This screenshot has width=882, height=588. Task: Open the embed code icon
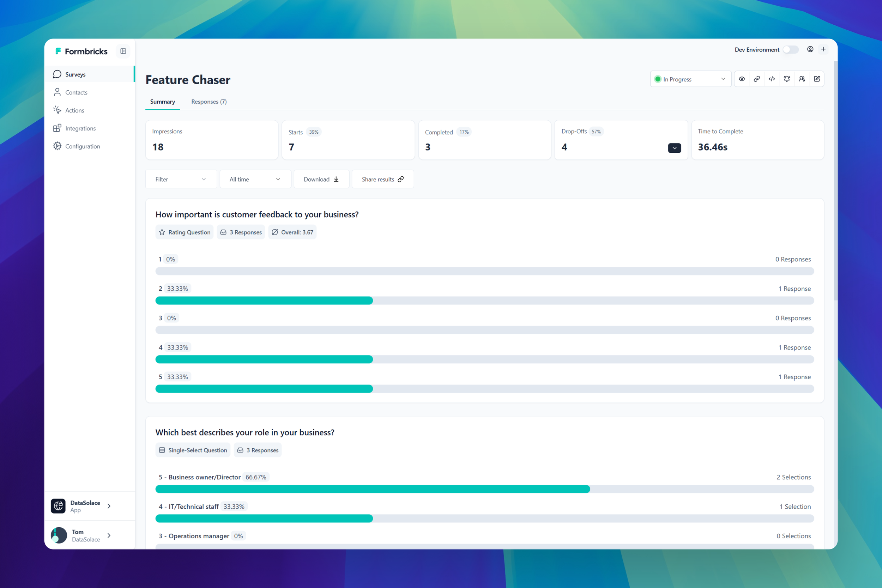pos(772,79)
